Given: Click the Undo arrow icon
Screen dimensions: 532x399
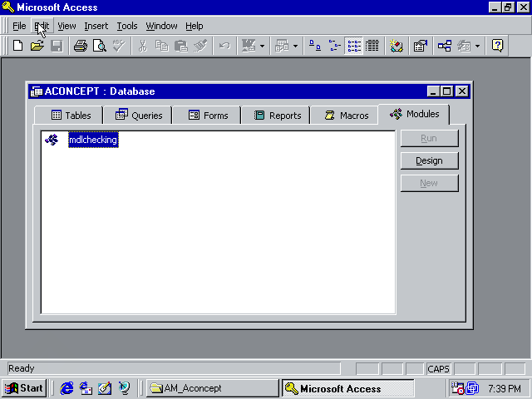Looking at the screenshot, I should [224, 46].
